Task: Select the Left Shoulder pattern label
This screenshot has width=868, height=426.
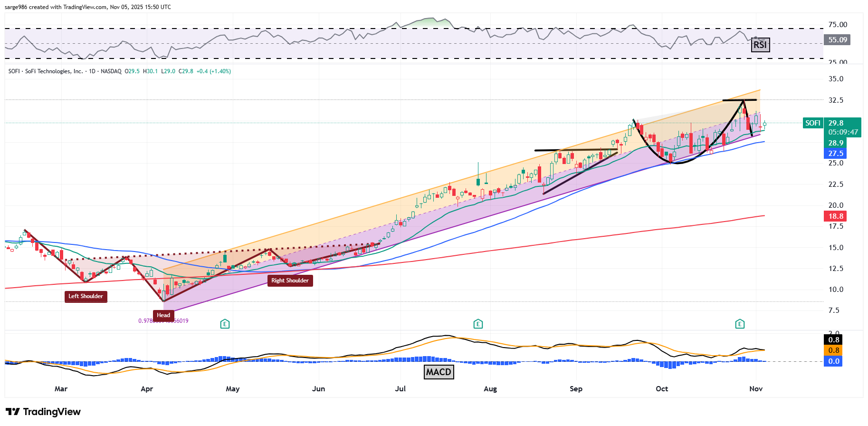Action: point(86,296)
